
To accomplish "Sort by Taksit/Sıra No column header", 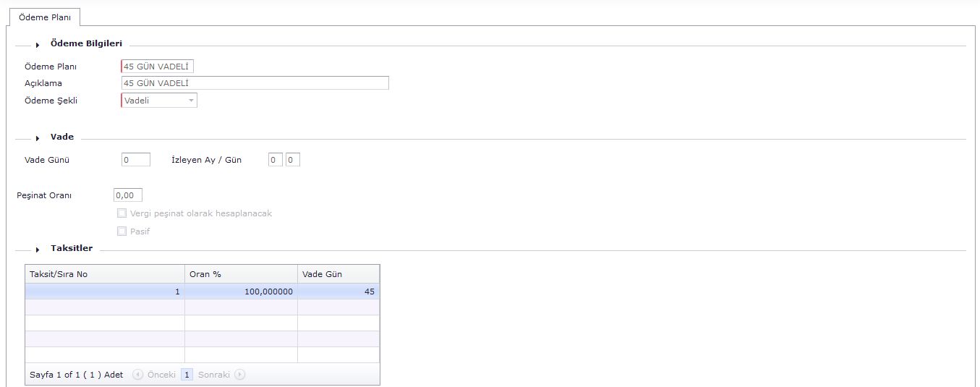I will pos(105,274).
